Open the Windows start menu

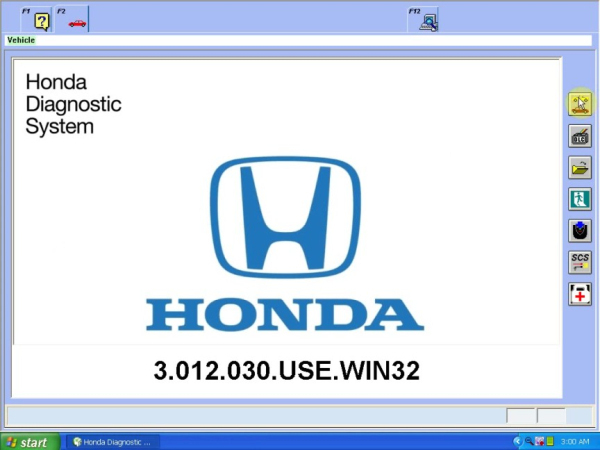pyautogui.click(x=30, y=442)
